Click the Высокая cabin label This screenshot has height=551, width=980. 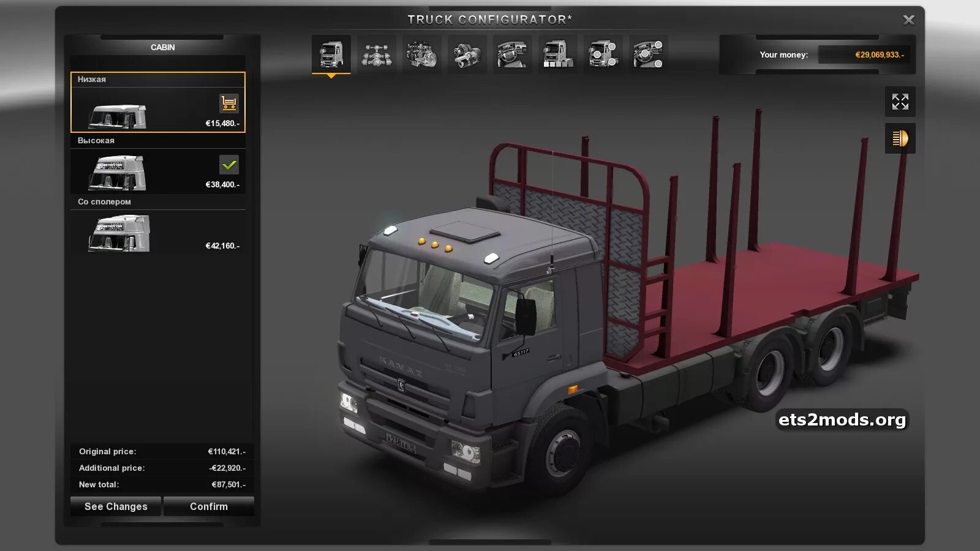click(x=96, y=141)
